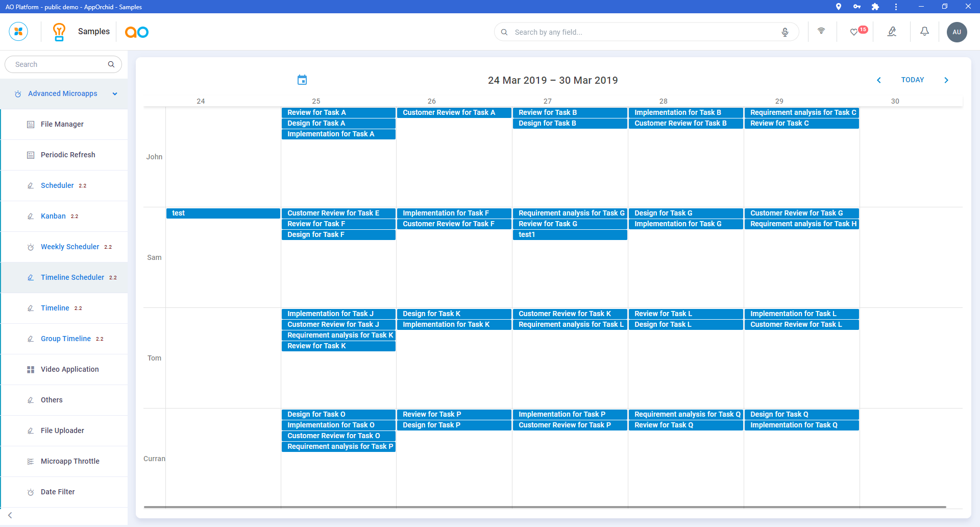Select Weekly Scheduler in sidebar
The image size is (980, 527).
coord(70,247)
